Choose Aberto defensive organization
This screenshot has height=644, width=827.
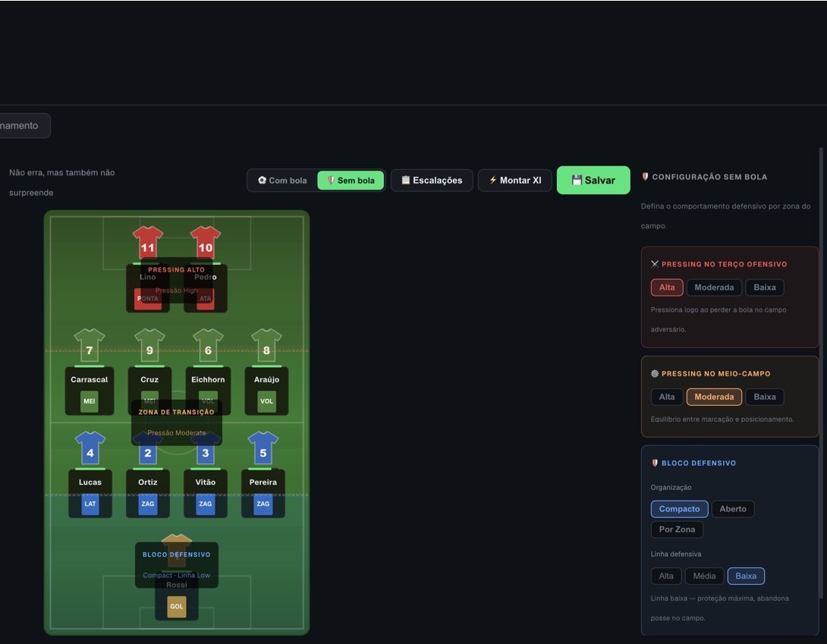[x=733, y=509]
